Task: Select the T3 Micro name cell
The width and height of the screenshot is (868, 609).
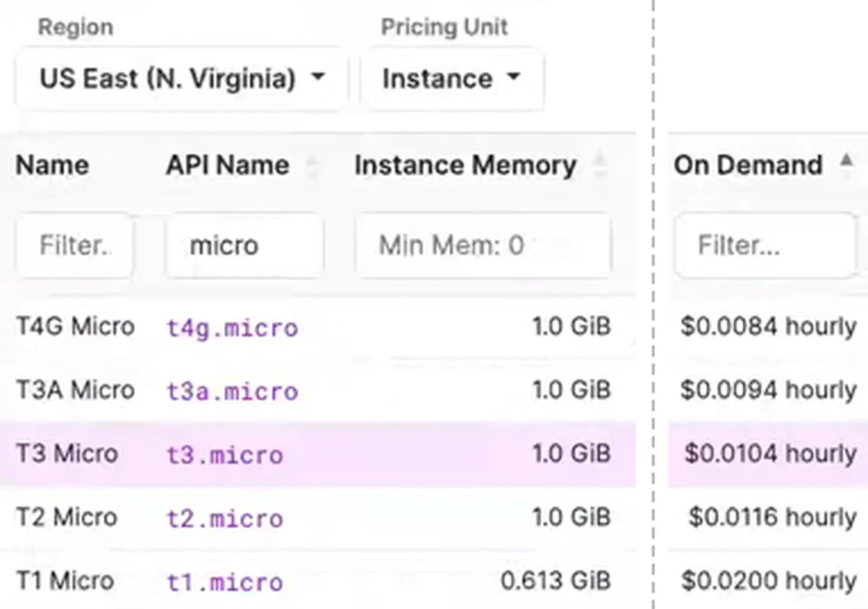Action: (67, 454)
